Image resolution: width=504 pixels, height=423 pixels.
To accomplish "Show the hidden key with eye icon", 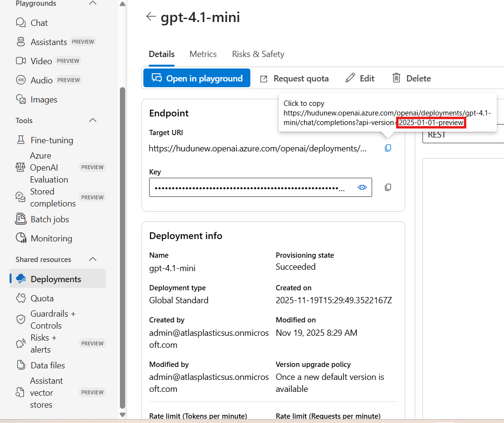I will (362, 187).
